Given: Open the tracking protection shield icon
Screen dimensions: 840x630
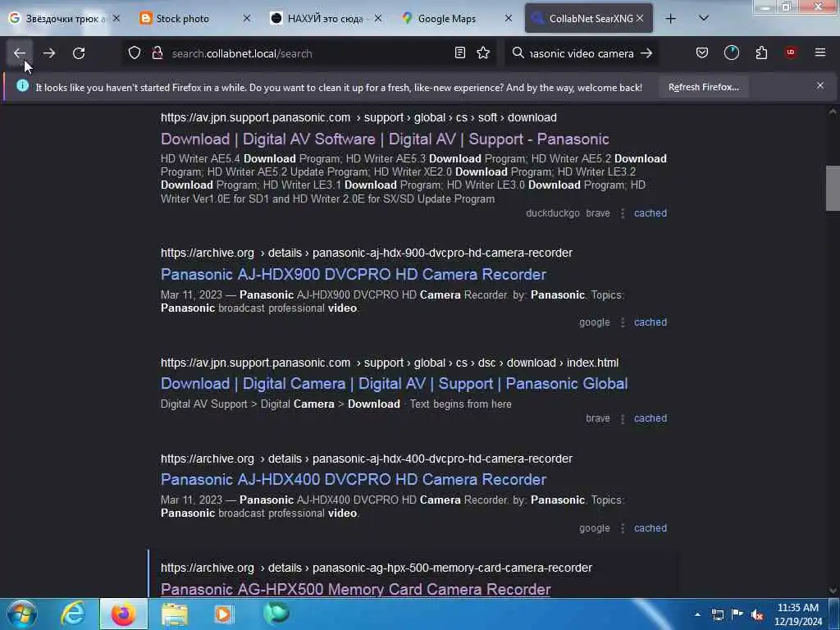Looking at the screenshot, I should (x=135, y=53).
